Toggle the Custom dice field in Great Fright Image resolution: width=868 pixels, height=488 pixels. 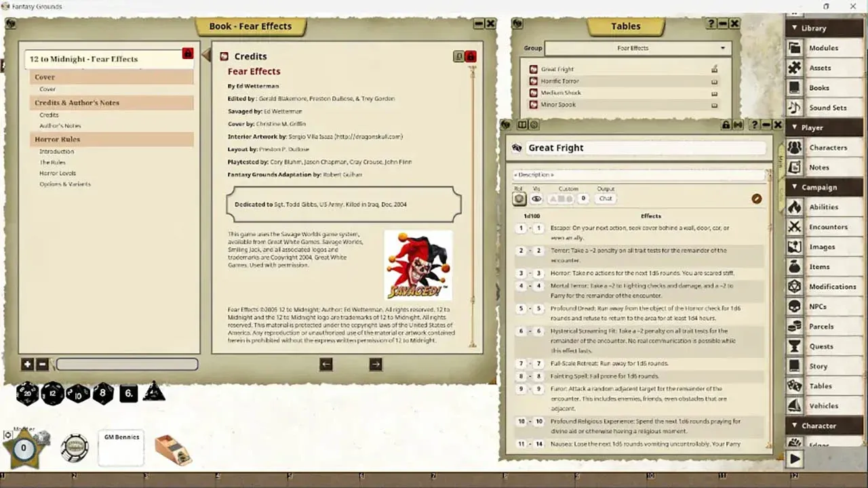(561, 199)
